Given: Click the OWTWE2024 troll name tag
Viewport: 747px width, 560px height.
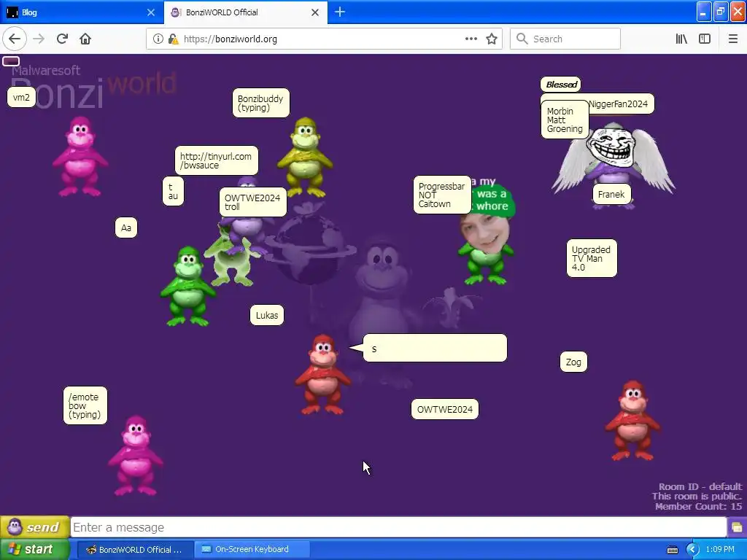Looking at the screenshot, I should 252,202.
